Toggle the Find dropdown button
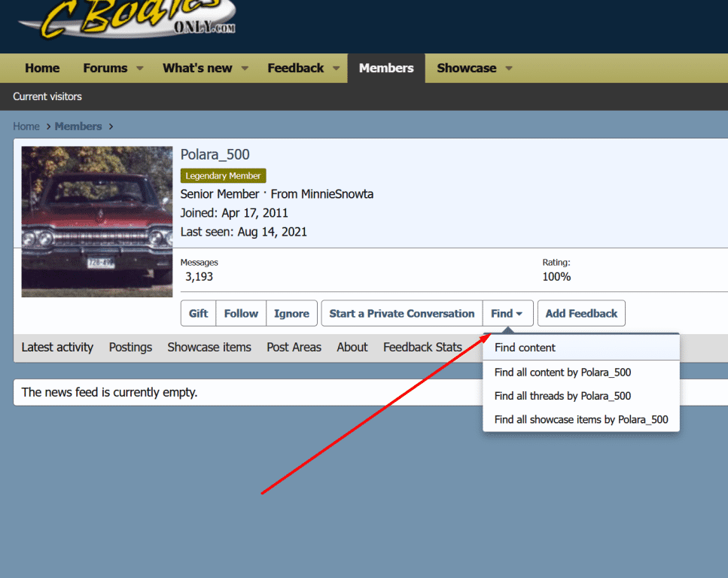728x578 pixels. click(x=507, y=313)
